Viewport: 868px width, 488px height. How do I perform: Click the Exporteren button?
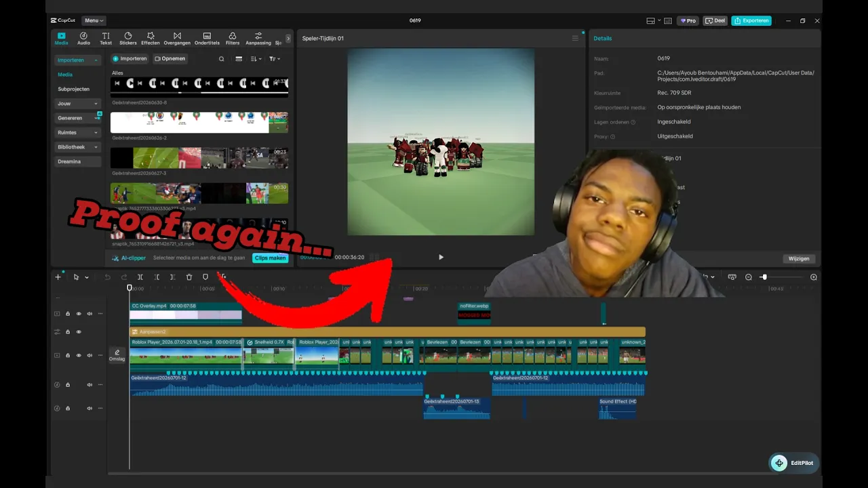pos(751,21)
